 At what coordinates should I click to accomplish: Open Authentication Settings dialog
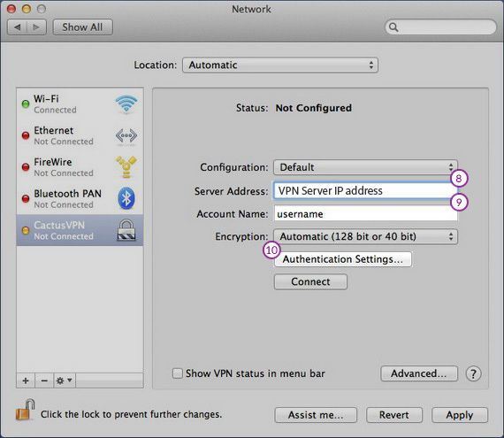[x=343, y=259]
